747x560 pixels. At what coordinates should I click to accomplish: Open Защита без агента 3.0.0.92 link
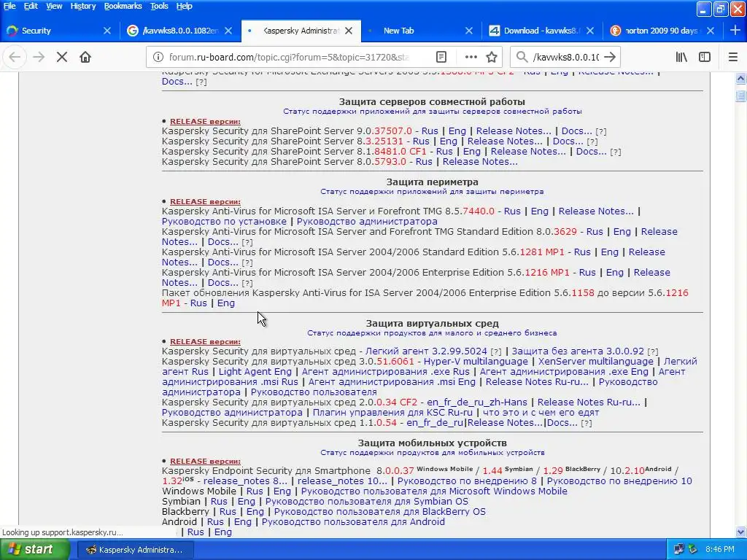click(578, 351)
